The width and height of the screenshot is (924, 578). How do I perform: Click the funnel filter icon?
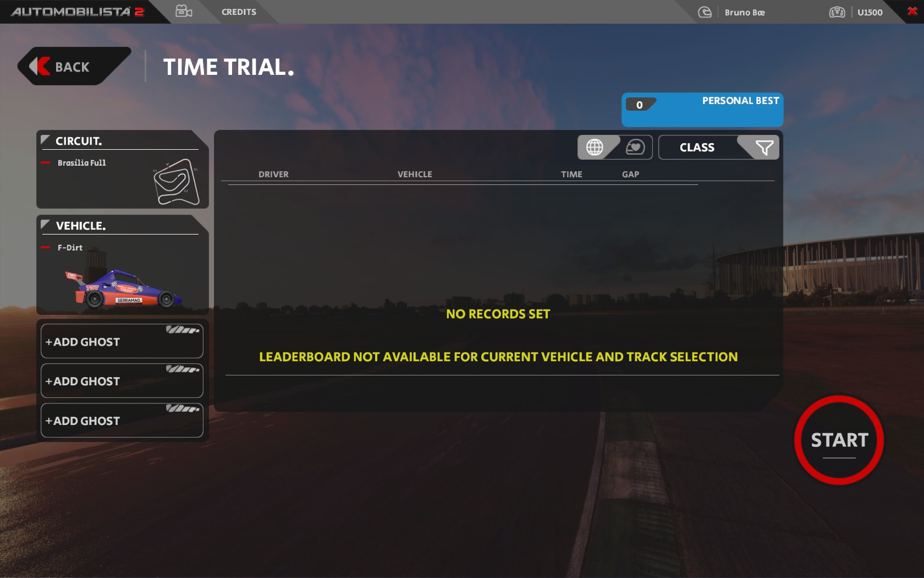click(x=764, y=147)
